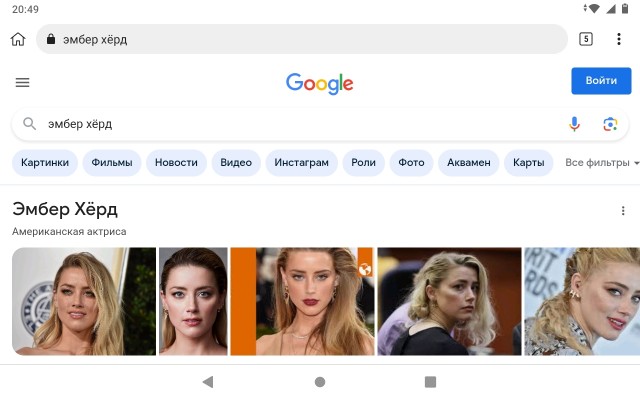Open first photo with seal emblem background
Screen dimensions: 640x400
tap(84, 301)
